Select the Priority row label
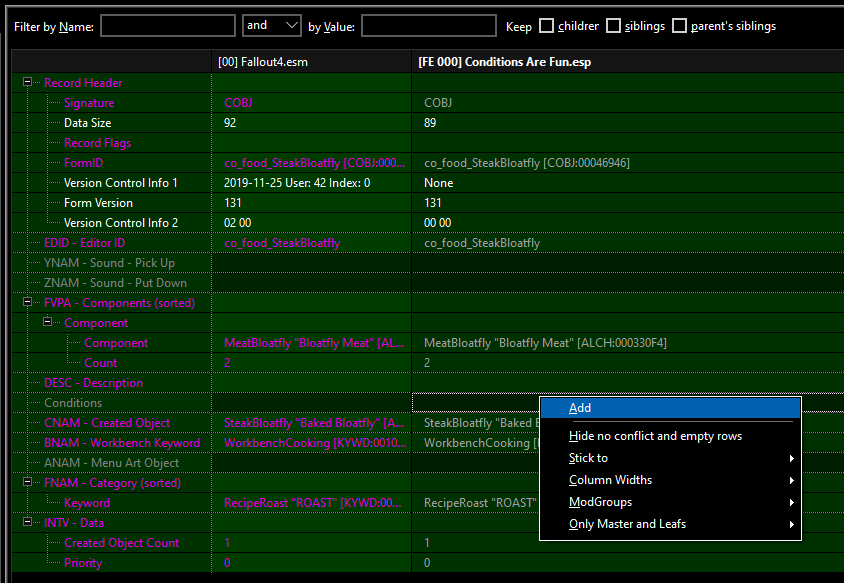The height and width of the screenshot is (583, 844). pos(83,563)
